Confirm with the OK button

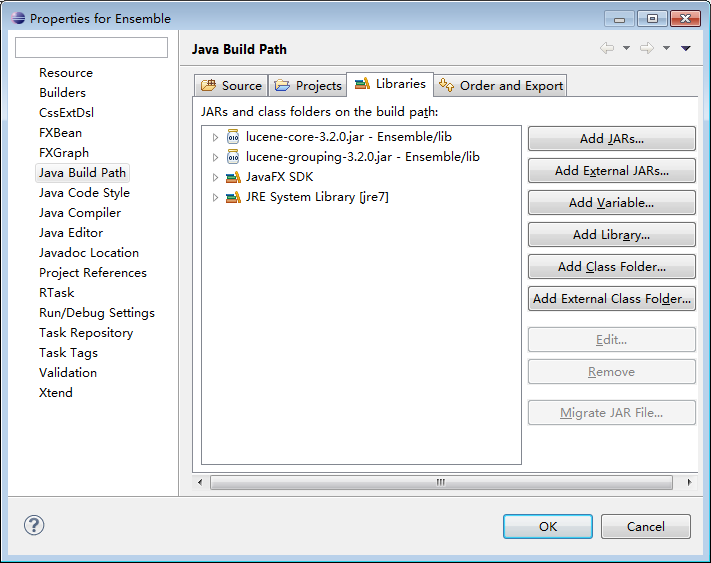coord(548,526)
